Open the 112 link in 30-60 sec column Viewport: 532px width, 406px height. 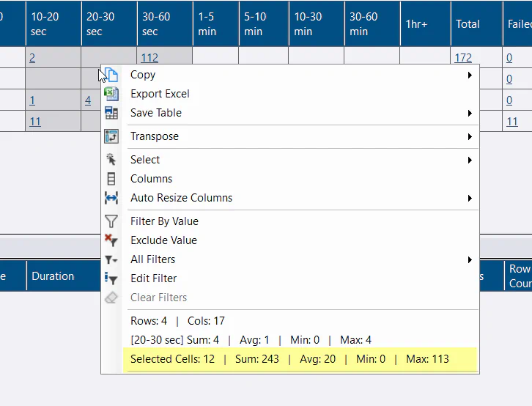coord(149,58)
